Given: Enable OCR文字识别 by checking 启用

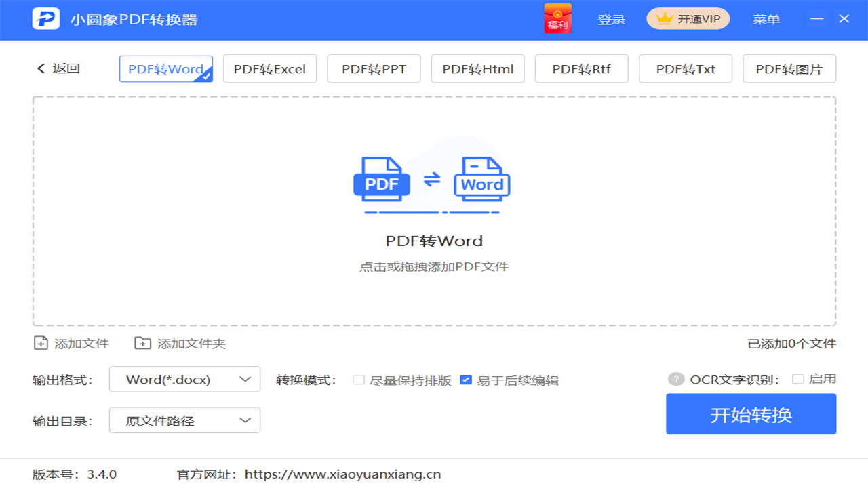Looking at the screenshot, I should 798,379.
